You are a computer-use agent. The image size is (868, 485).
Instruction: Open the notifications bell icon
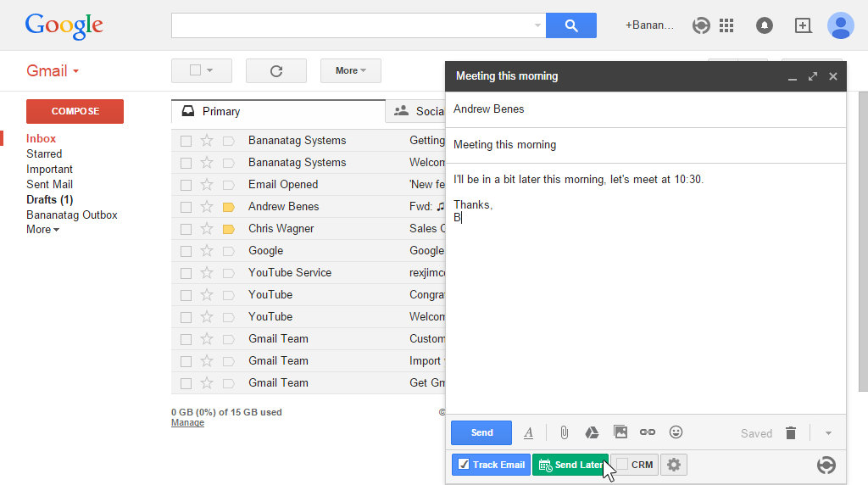(x=765, y=25)
